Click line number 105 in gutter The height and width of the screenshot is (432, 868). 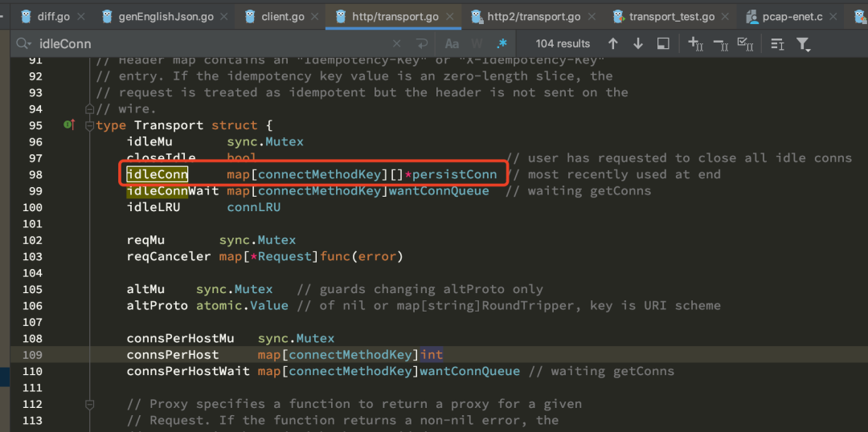[32, 289]
